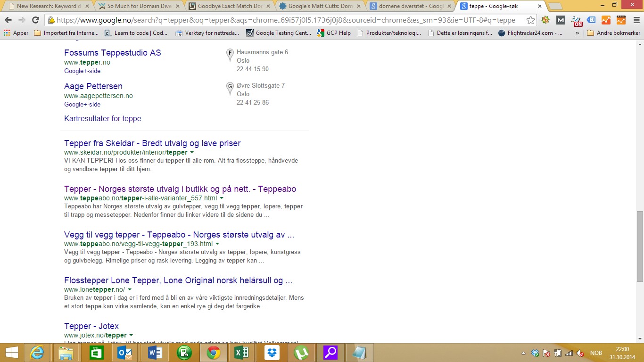Open 'Google Testing Cent...' bookmark
The image size is (644, 362).
279,33
